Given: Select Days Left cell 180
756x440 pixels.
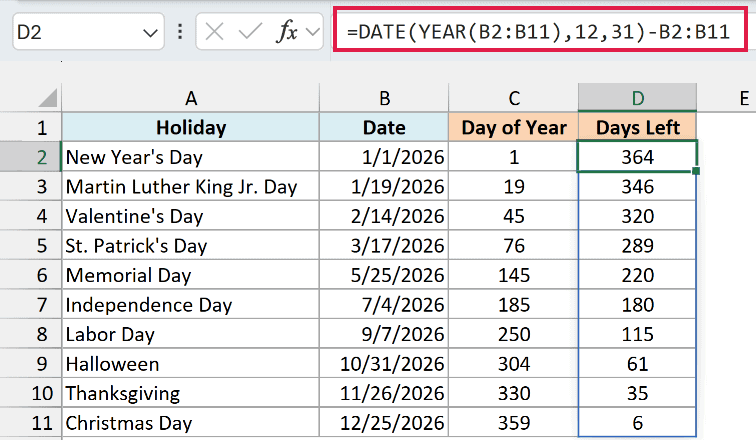Looking at the screenshot, I should (637, 305).
